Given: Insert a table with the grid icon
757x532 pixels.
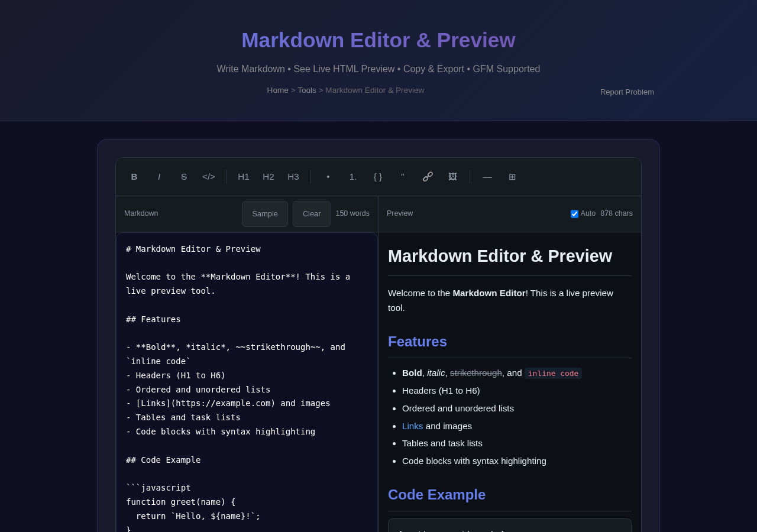Looking at the screenshot, I should click(x=512, y=177).
